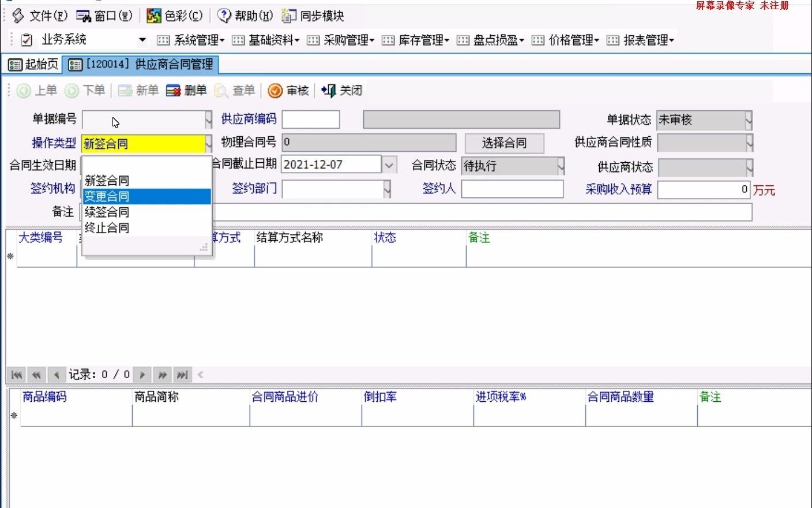
Task: Click the 色彩 palette icon
Action: pos(153,16)
